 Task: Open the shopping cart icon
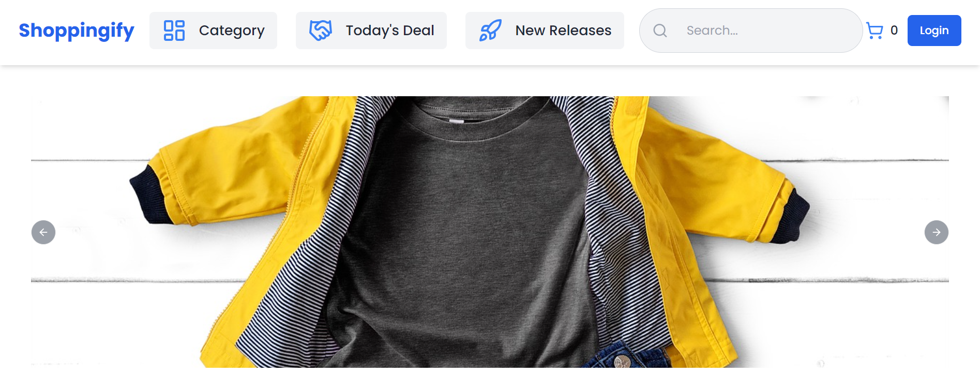click(875, 31)
